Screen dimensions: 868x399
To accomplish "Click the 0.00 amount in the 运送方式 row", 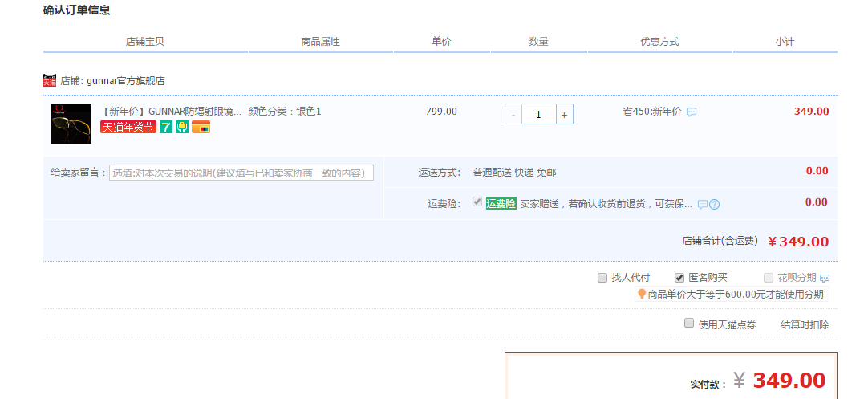I will coord(817,171).
